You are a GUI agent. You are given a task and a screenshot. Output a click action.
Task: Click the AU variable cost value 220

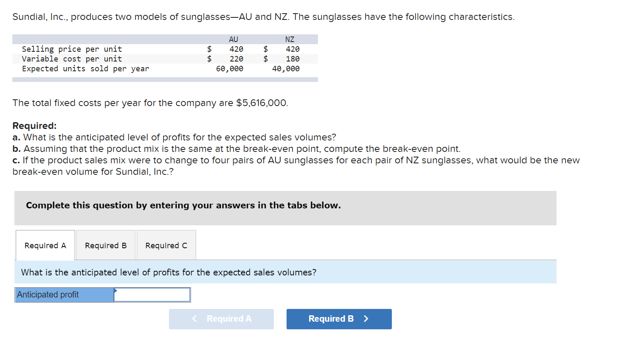click(236, 59)
